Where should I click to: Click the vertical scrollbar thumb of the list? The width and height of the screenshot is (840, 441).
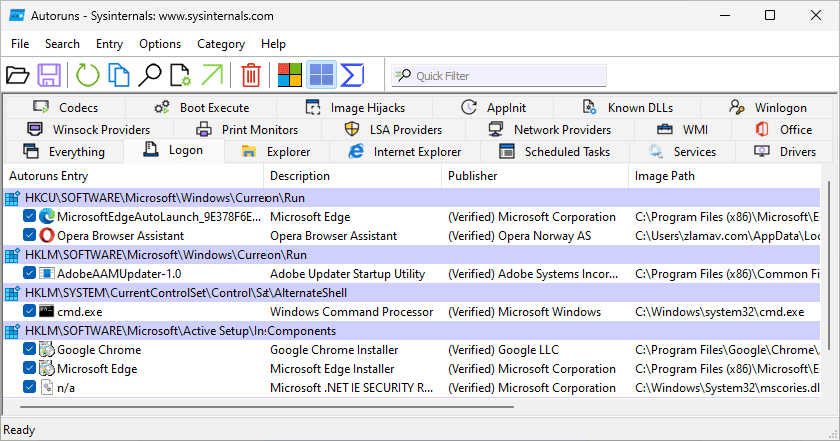829,265
